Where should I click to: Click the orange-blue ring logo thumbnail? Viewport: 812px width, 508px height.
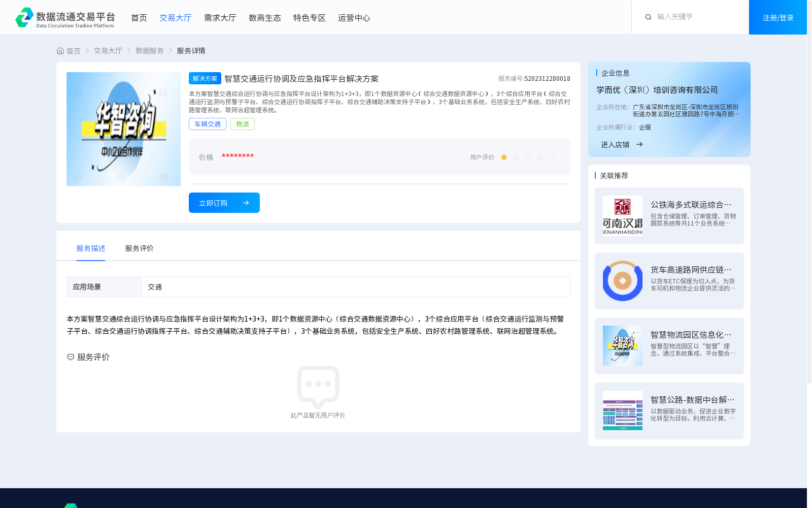pyautogui.click(x=623, y=281)
